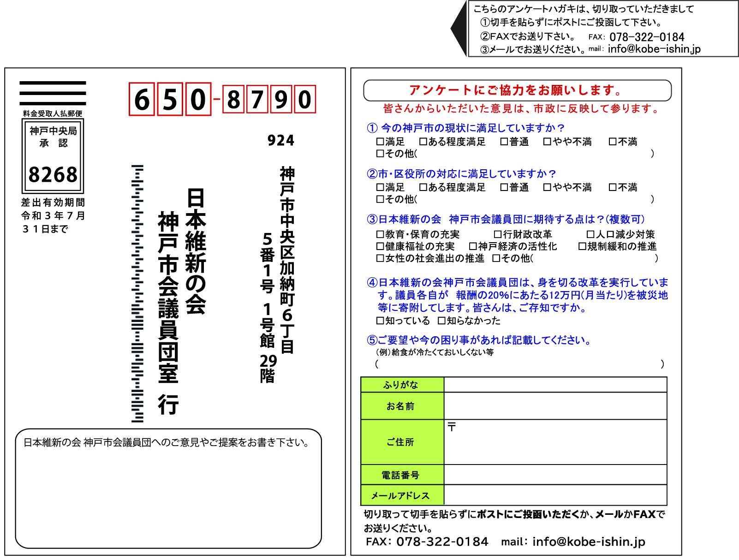This screenshot has width=739, height=560.
Task: Click question ① 今の神戸市の現状 heading
Action: 465,128
